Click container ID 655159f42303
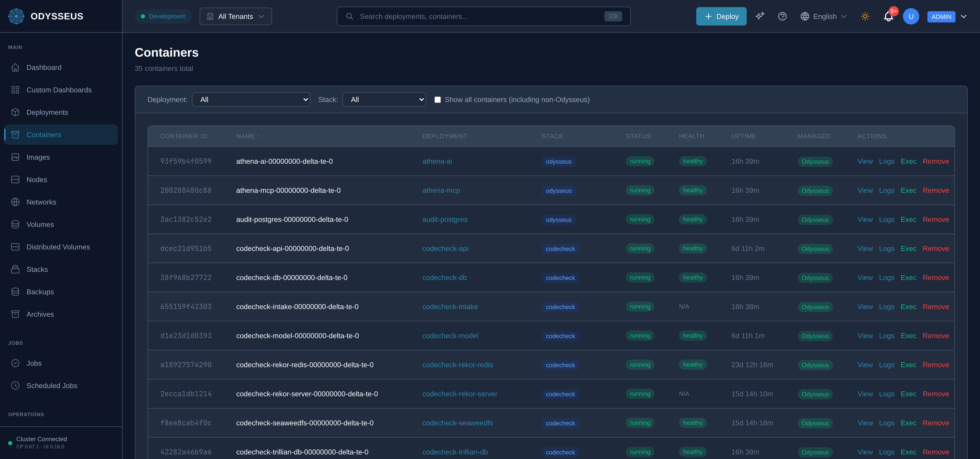This screenshot has width=980, height=459. coord(186,307)
